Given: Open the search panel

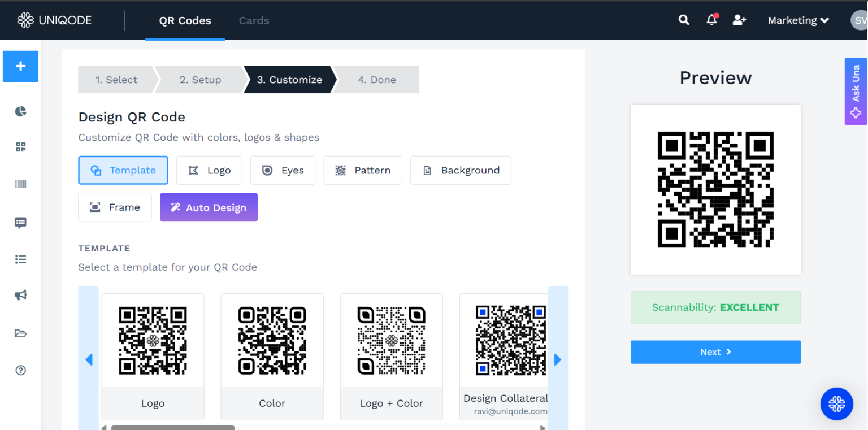Looking at the screenshot, I should click(683, 20).
